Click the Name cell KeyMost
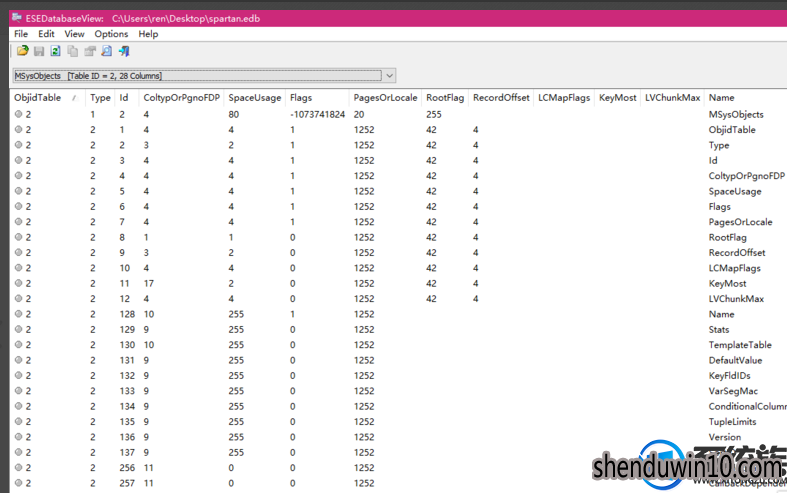The width and height of the screenshot is (787, 493). tap(727, 284)
